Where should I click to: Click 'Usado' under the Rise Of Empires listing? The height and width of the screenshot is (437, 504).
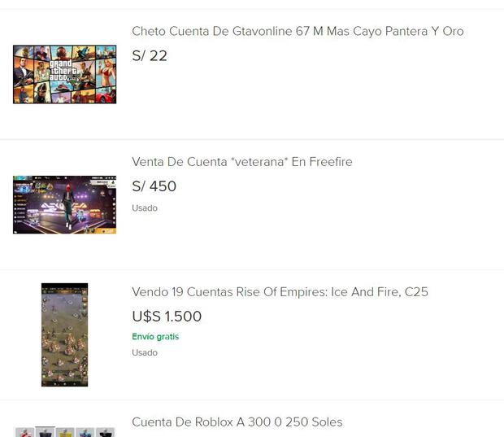pos(145,352)
